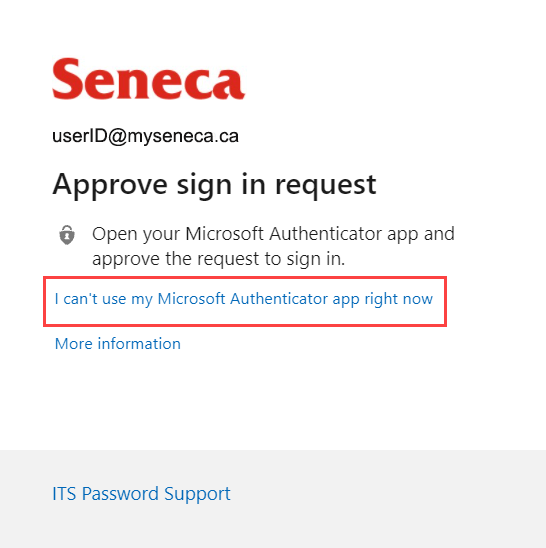Click the "Approve sign in request" heading
Image resolution: width=546 pixels, height=548 pixels.
point(214,185)
